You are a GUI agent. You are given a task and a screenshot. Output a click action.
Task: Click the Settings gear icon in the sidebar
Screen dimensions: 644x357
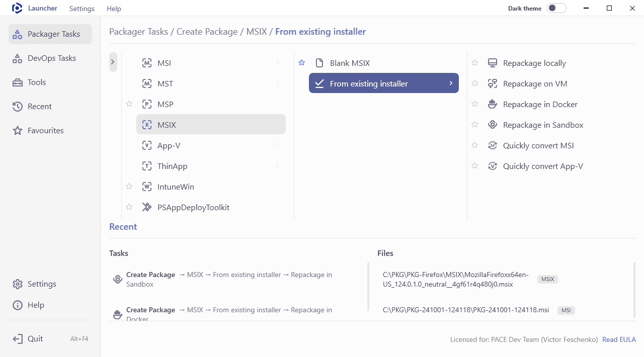click(18, 284)
